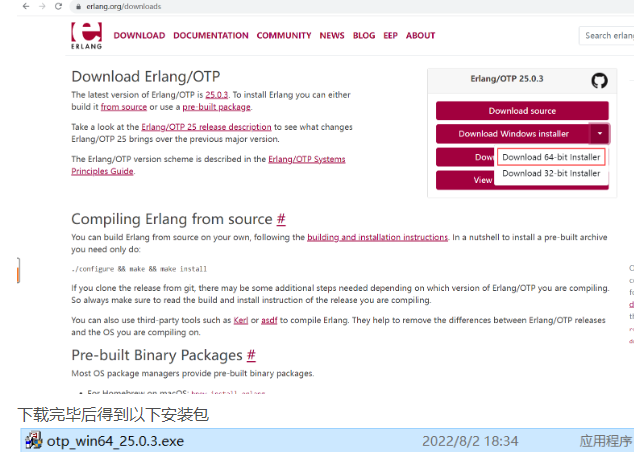This screenshot has width=634, height=468.
Task: Open the NEWS menu item
Action: [332, 36]
